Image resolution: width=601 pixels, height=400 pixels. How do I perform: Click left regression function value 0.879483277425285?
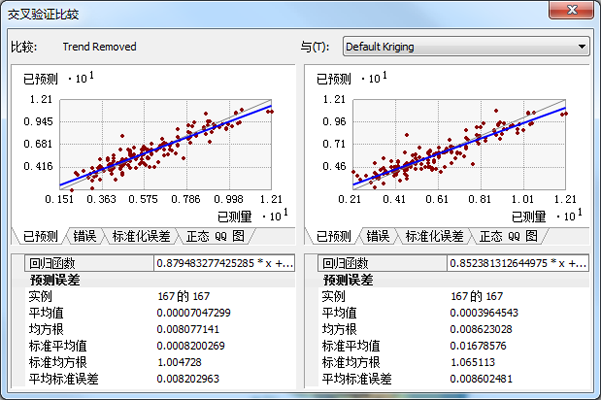click(x=224, y=264)
